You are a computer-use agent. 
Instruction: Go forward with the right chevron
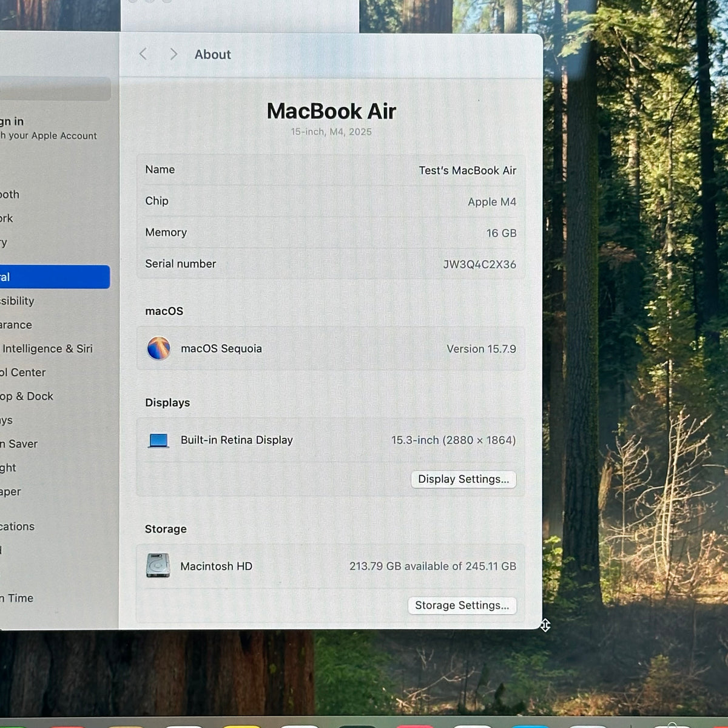pos(174,54)
